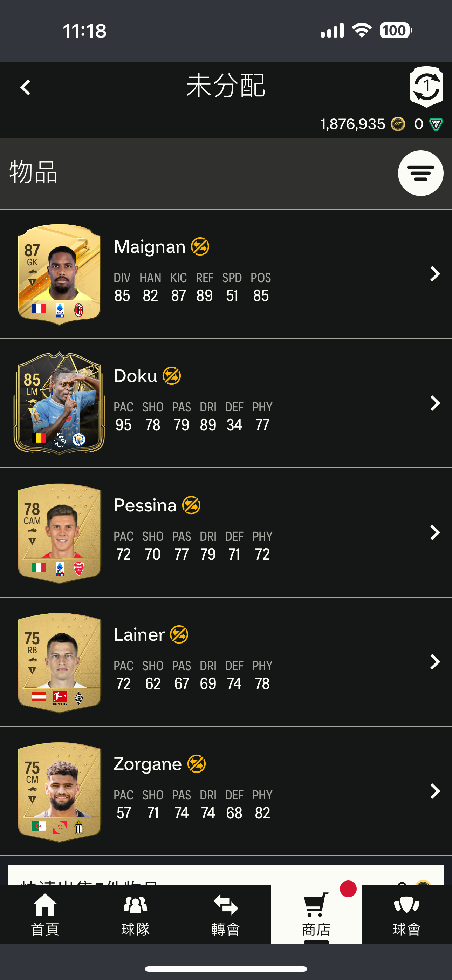Open the history badge with number 1
The width and height of the screenshot is (452, 980).
426,86
